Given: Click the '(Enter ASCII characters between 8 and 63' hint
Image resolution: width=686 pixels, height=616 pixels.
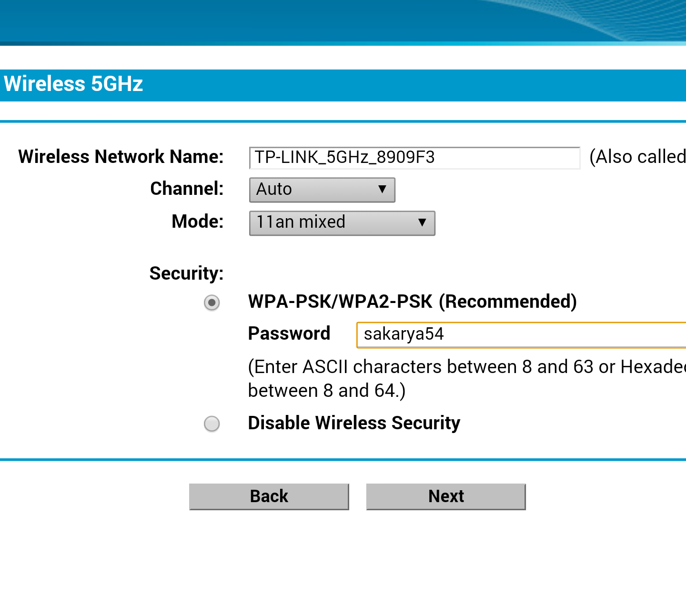Looking at the screenshot, I should [x=421, y=367].
